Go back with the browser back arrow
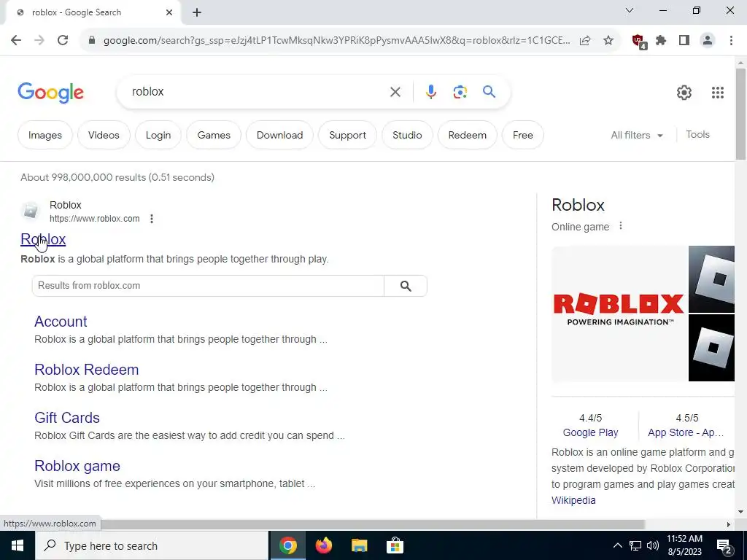This screenshot has height=560, width=747. 16,41
